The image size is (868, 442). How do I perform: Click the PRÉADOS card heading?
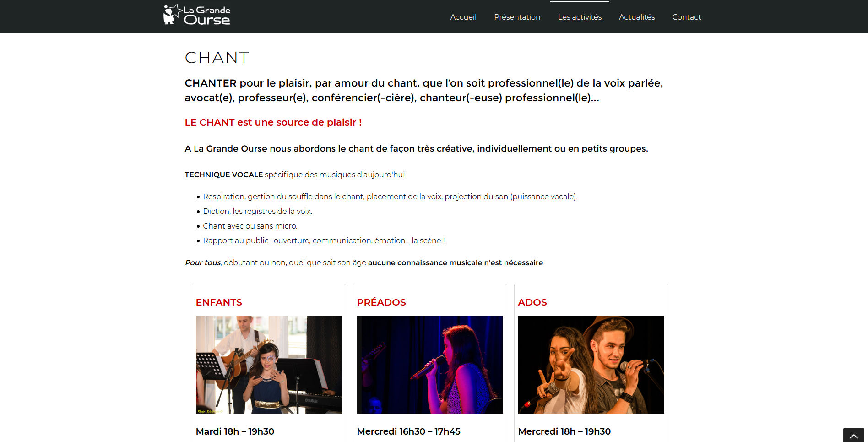tap(381, 302)
